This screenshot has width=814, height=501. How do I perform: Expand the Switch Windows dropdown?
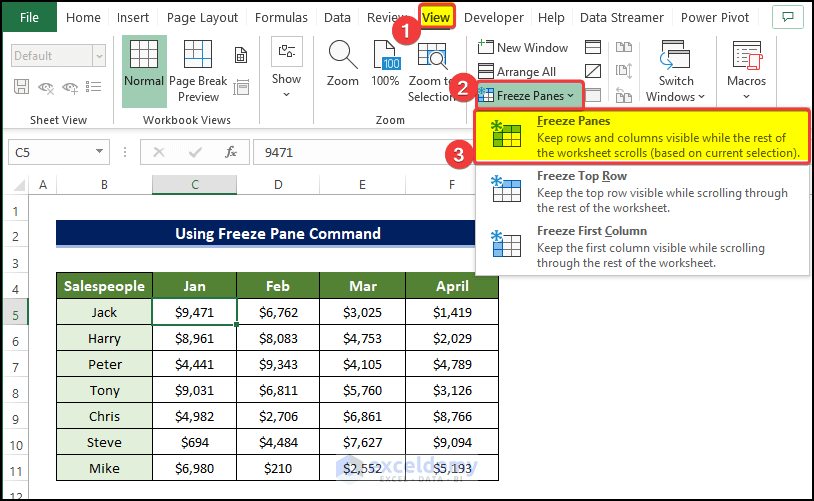pos(675,71)
